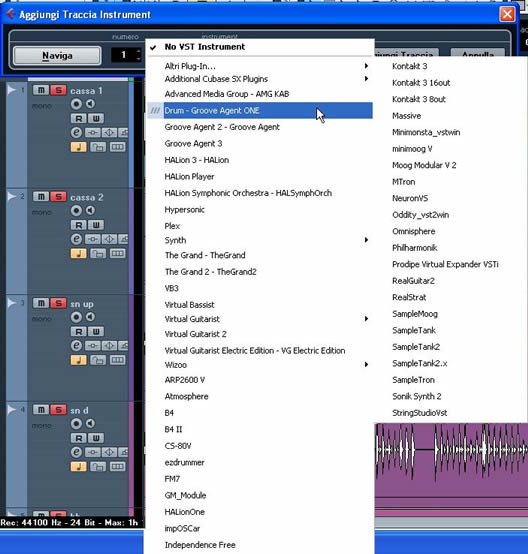Image resolution: width=528 pixels, height=554 pixels.
Task: Choose No VST Instrument option
Action: click(x=260, y=47)
